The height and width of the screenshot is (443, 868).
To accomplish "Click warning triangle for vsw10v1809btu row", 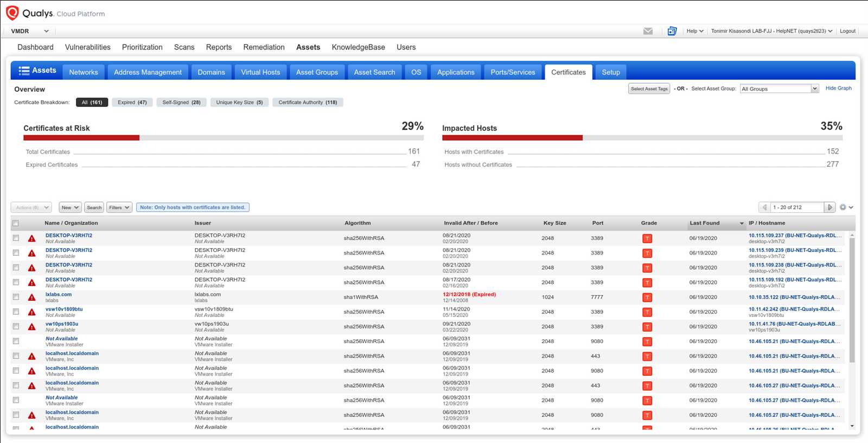I will coord(32,312).
